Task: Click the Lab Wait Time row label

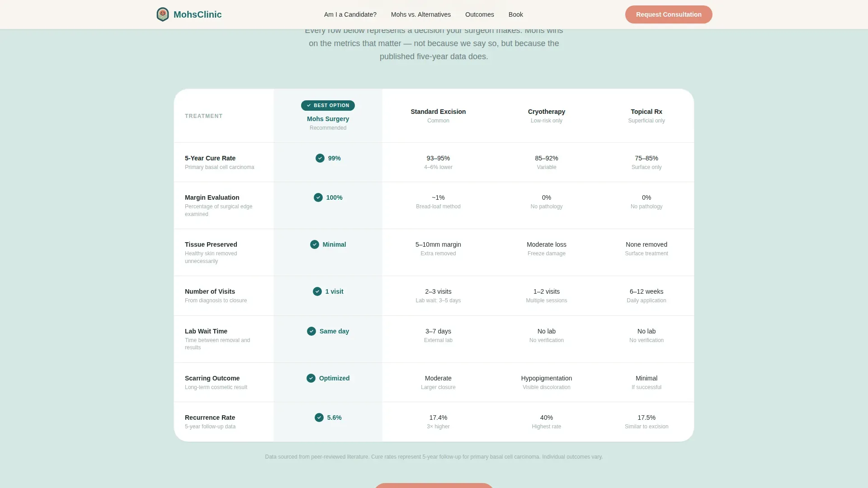Action: click(206, 331)
